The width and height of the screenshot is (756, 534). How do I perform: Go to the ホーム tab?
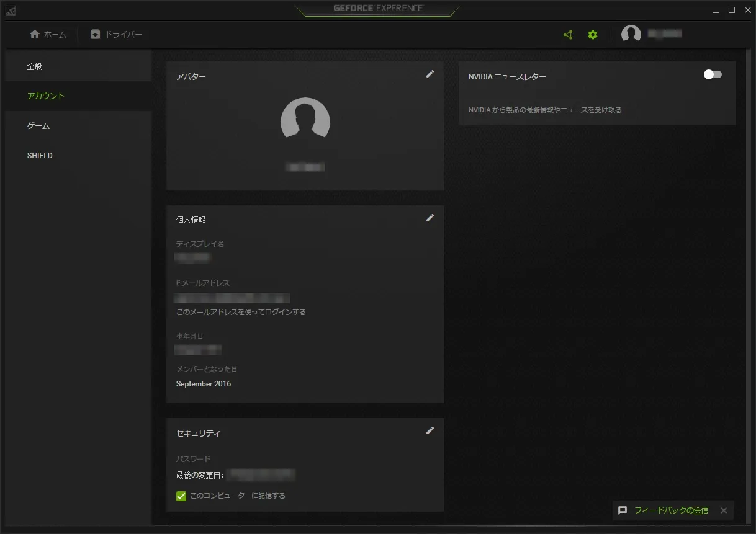coord(48,35)
